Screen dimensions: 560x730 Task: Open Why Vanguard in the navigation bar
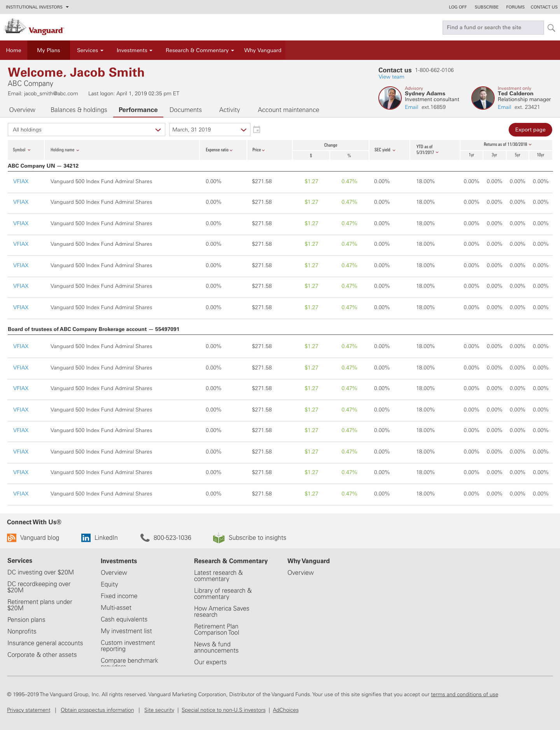(263, 50)
